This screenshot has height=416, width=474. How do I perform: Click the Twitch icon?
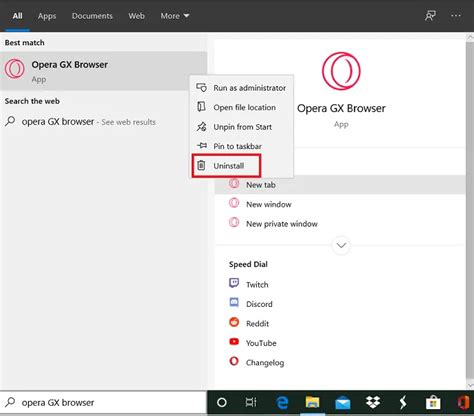[234, 283]
